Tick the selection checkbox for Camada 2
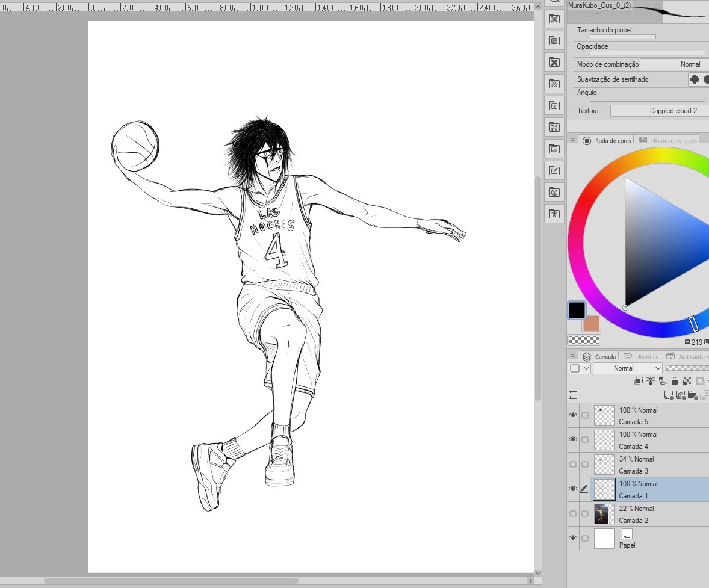 585,514
